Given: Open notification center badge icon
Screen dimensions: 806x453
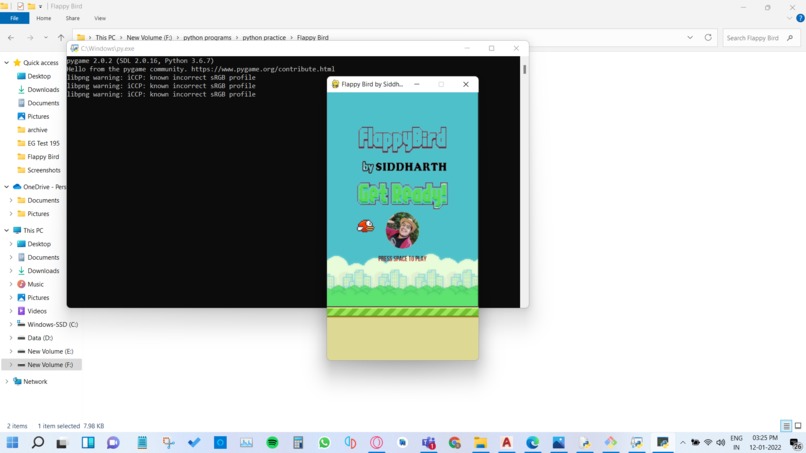Looking at the screenshot, I should coord(796,444).
